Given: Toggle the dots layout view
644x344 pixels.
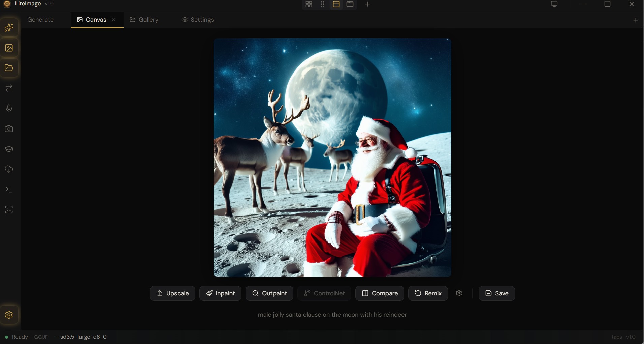Looking at the screenshot, I should (322, 4).
